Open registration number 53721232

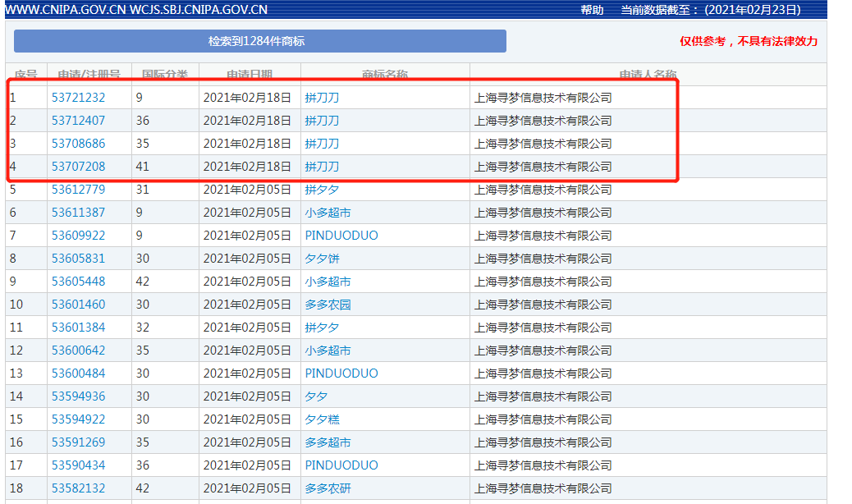point(78,98)
